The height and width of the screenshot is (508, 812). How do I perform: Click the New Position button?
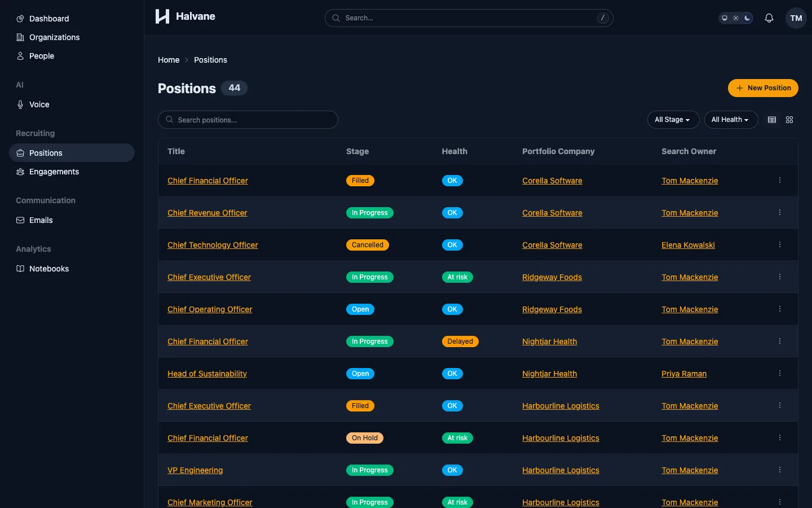pyautogui.click(x=763, y=88)
